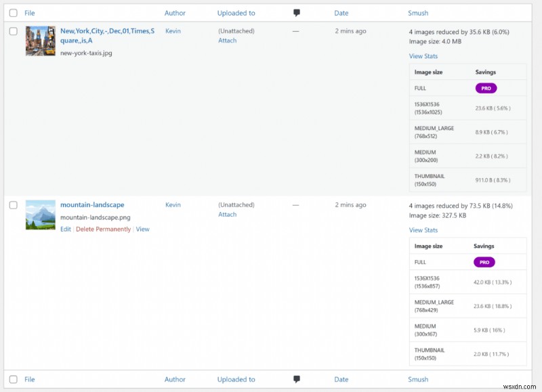Edit the mountain-landscape image
Image resolution: width=542 pixels, height=392 pixels.
click(x=65, y=230)
